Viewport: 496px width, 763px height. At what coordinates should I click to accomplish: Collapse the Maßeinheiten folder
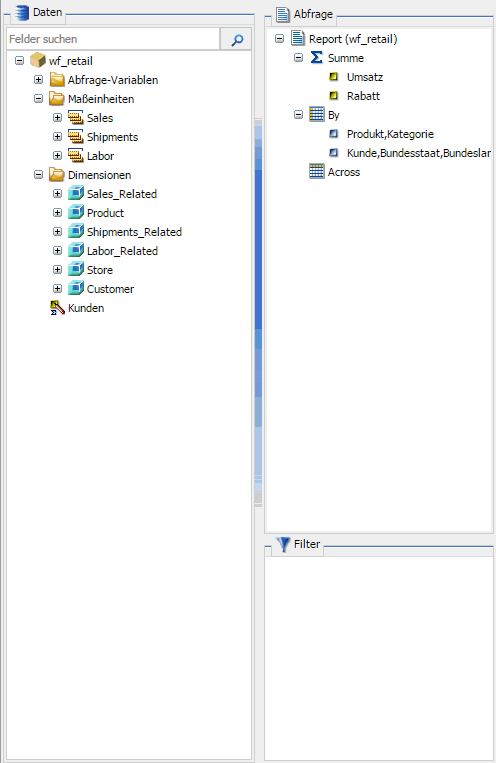click(38, 98)
